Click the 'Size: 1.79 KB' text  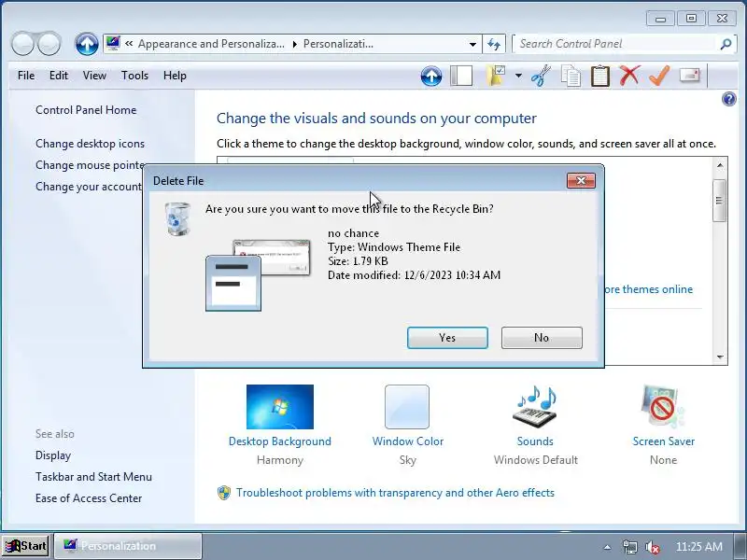(x=358, y=261)
